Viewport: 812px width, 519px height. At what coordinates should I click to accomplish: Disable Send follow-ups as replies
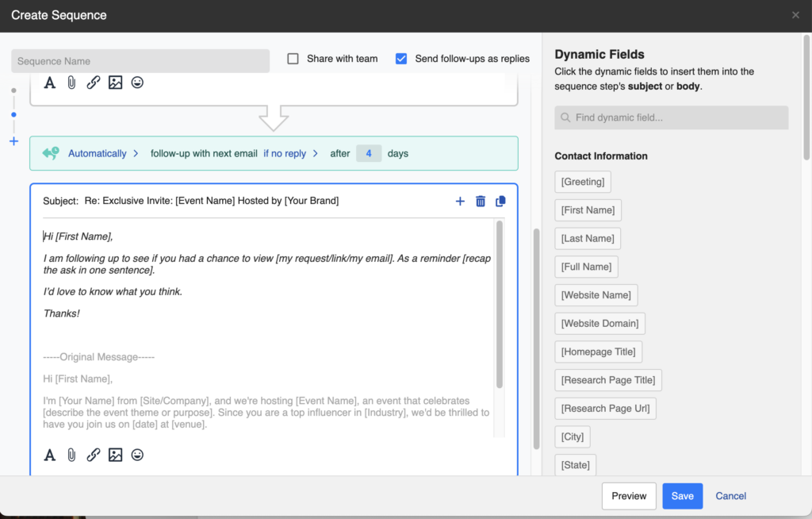(x=401, y=58)
